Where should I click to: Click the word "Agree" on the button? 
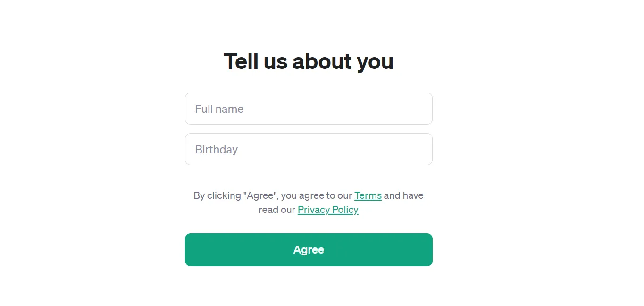point(309,250)
